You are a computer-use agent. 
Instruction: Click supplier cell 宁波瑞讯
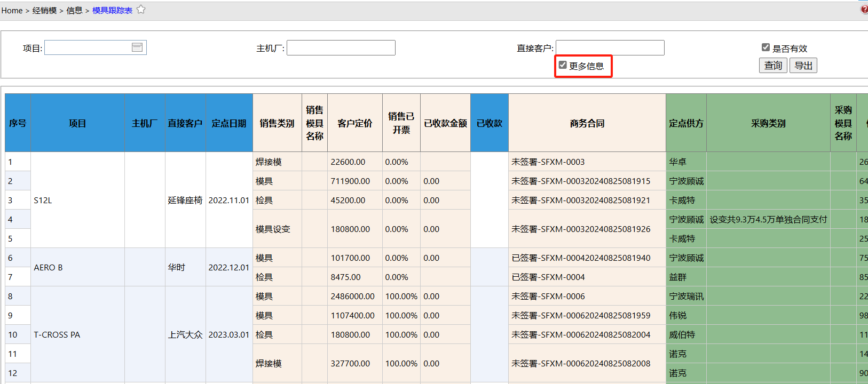(x=686, y=296)
